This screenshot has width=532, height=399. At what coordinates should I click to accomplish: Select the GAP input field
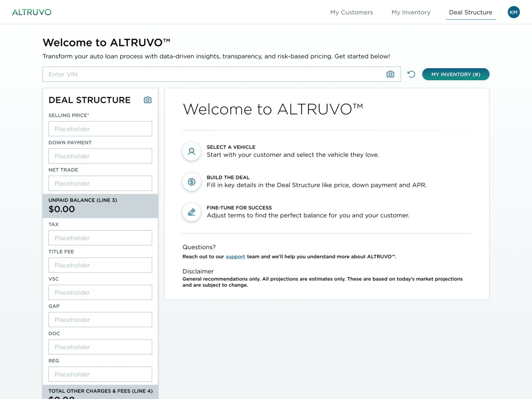click(100, 320)
